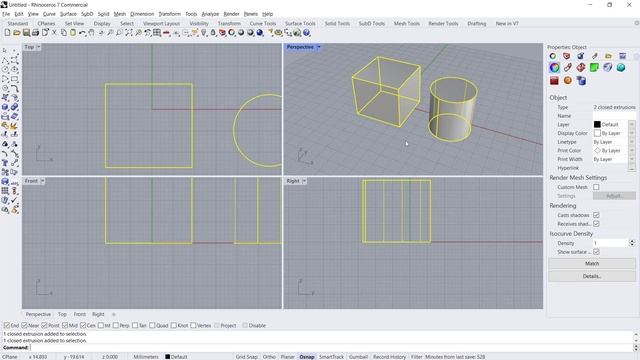Open the Curve menu

(x=49, y=14)
